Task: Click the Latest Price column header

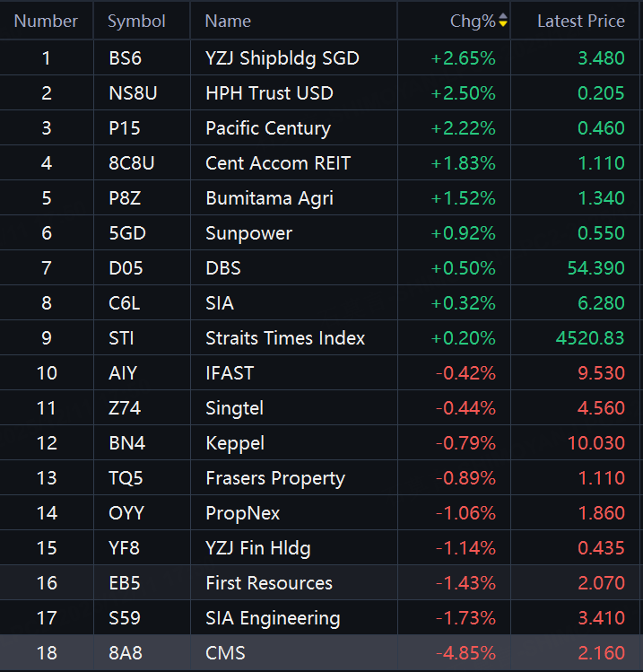Action: [580, 21]
